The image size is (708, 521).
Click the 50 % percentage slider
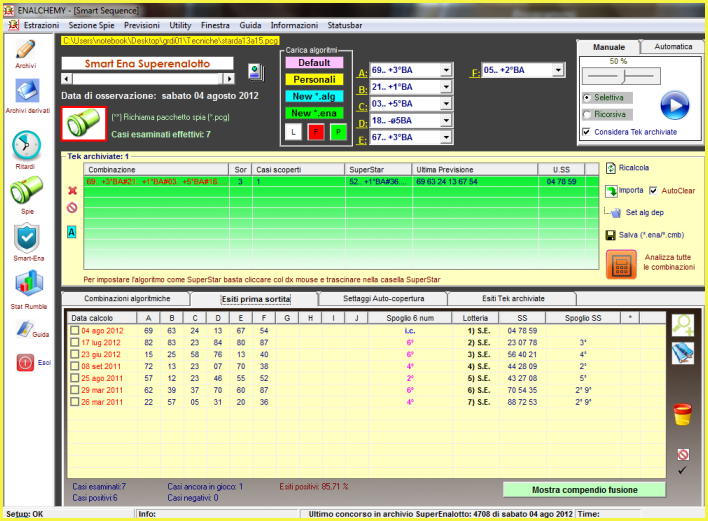tap(621, 76)
